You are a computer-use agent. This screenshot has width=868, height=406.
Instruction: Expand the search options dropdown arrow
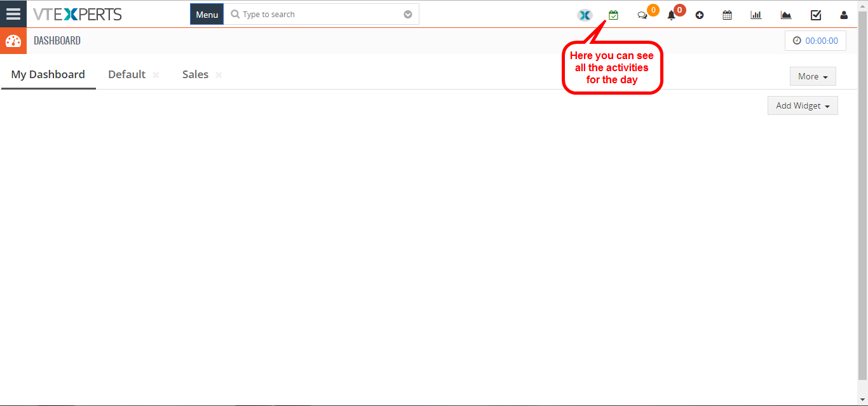[408, 15]
